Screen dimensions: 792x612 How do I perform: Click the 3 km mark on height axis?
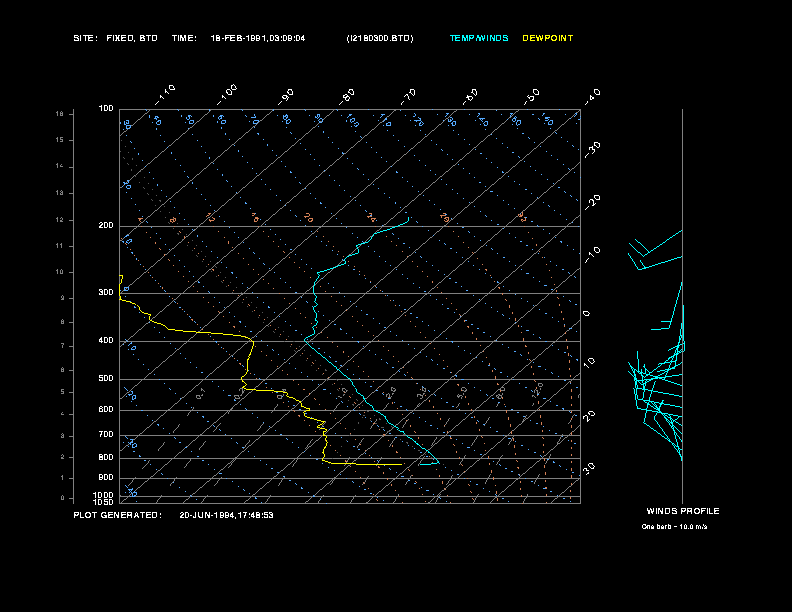[63, 435]
